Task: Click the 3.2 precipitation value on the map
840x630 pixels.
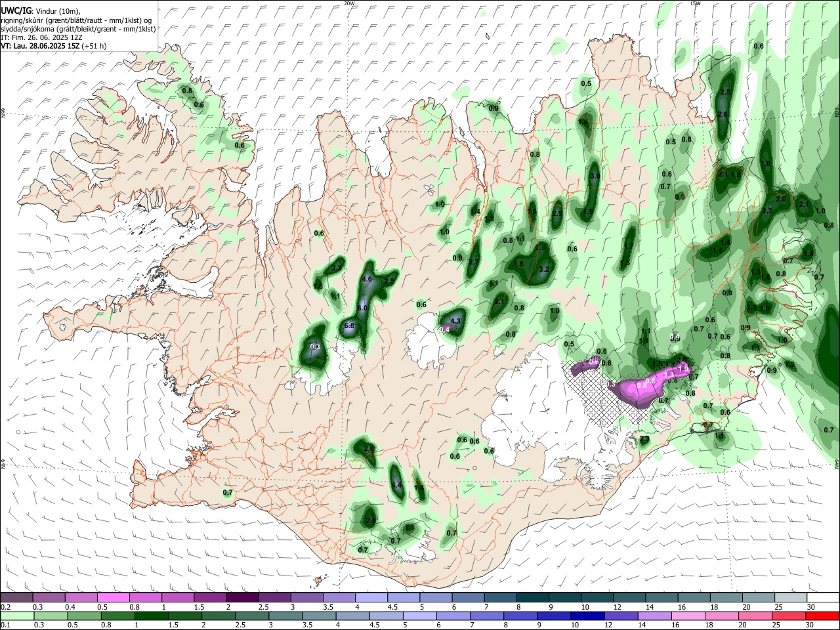Action: 543,269
